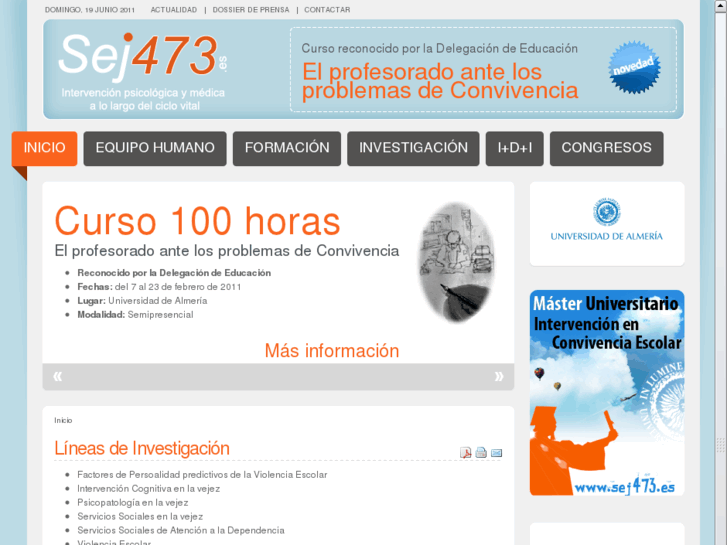Click the CONTACTAR top link
727x545 pixels.
(327, 10)
